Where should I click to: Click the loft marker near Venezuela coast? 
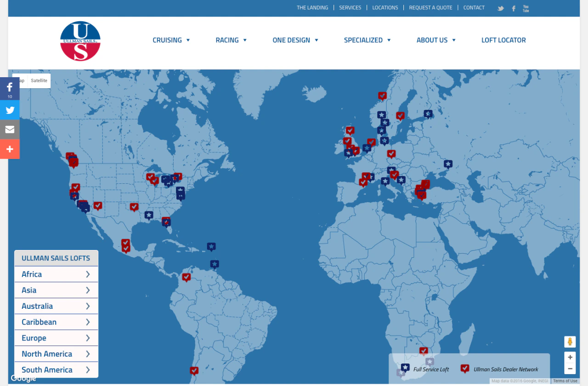point(215,264)
